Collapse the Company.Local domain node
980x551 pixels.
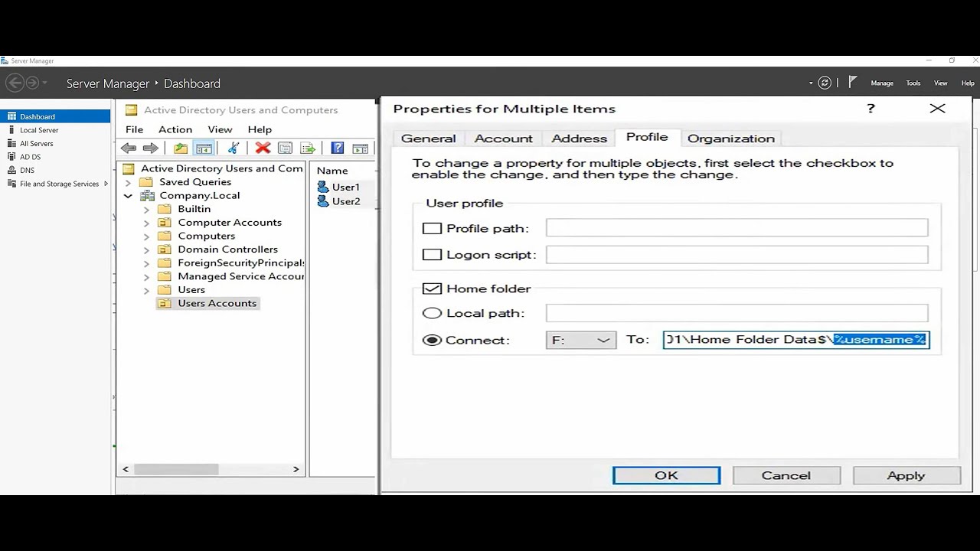pos(129,196)
